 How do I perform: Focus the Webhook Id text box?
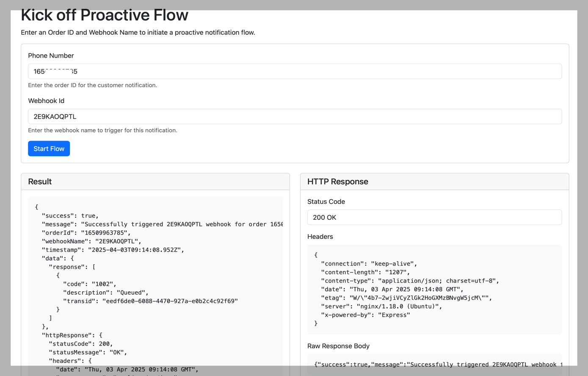[x=295, y=116]
